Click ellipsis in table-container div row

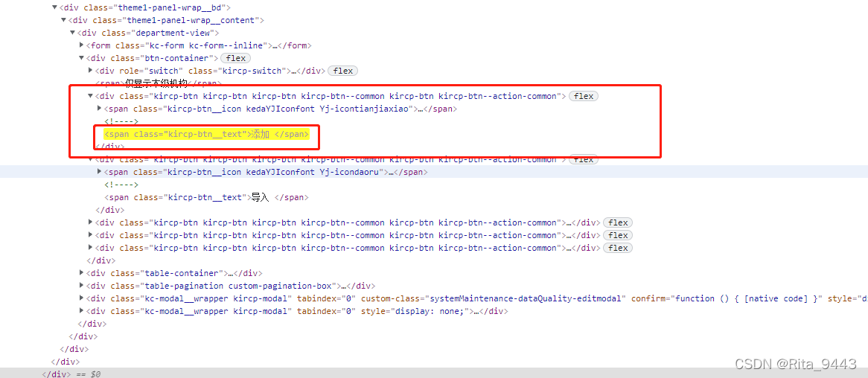(x=232, y=273)
